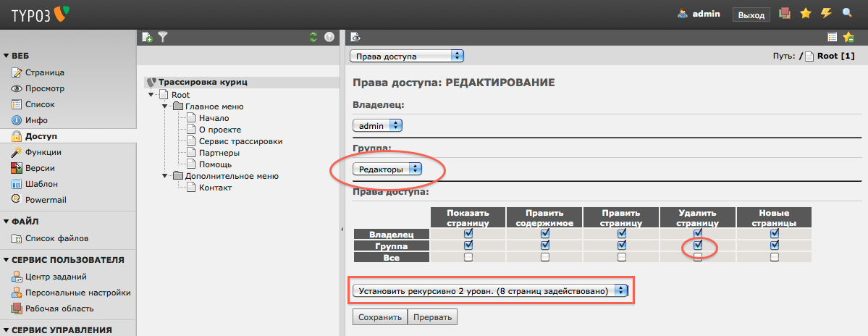Open the 'Шаблон' module
Viewport: 868px width, 336px height.
41,184
